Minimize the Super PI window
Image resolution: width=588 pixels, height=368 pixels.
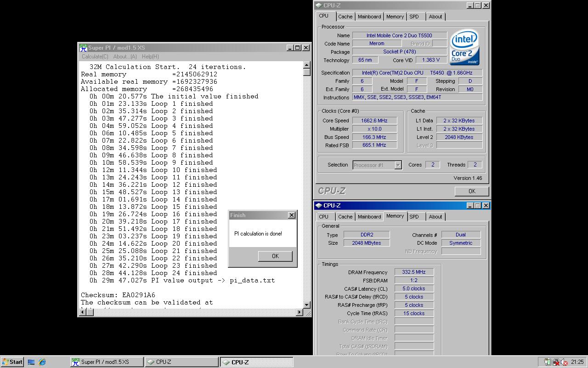pos(290,48)
